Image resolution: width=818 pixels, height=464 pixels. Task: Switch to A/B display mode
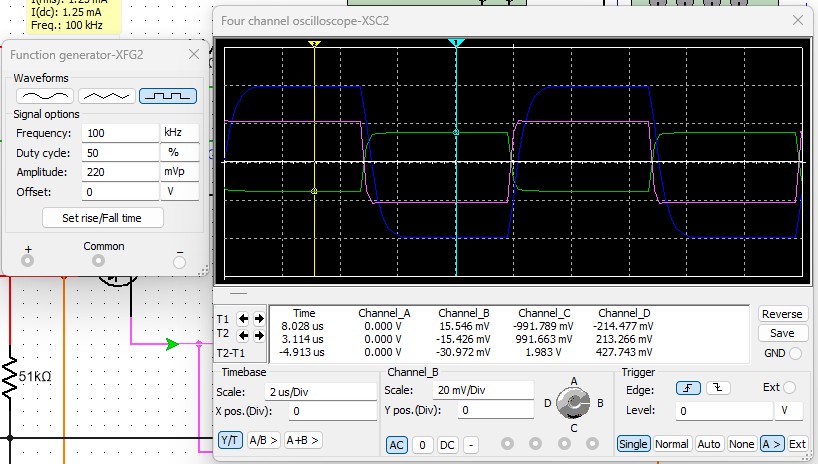pyautogui.click(x=263, y=440)
